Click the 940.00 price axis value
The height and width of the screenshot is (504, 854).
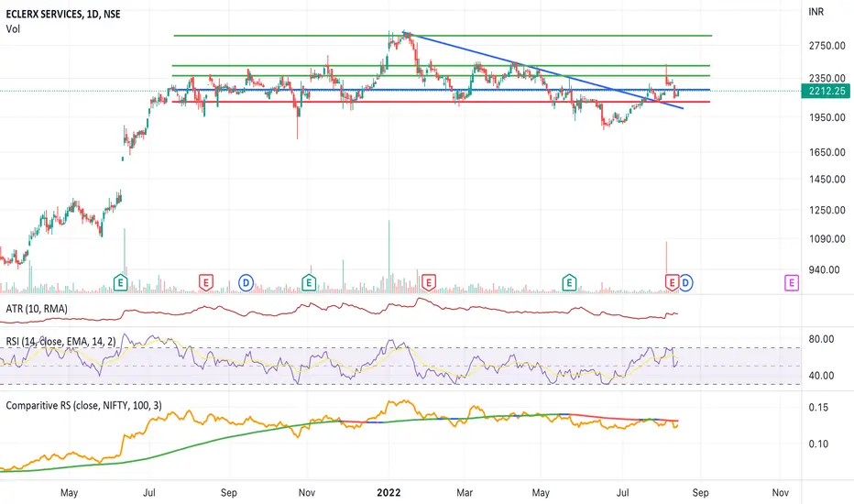pyautogui.click(x=824, y=269)
